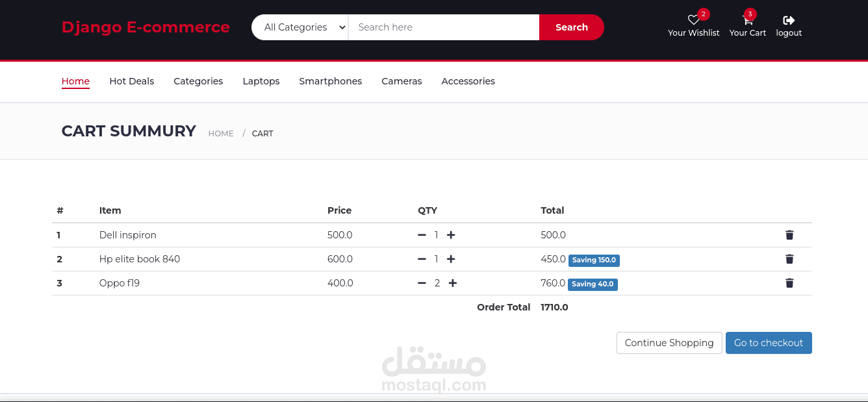
Task: Focus the Search here input field
Action: (x=444, y=27)
